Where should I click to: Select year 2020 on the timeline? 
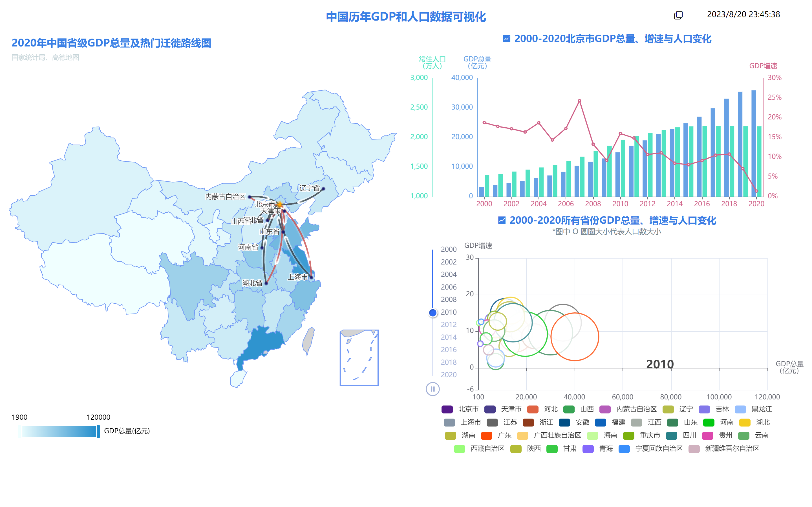(449, 375)
